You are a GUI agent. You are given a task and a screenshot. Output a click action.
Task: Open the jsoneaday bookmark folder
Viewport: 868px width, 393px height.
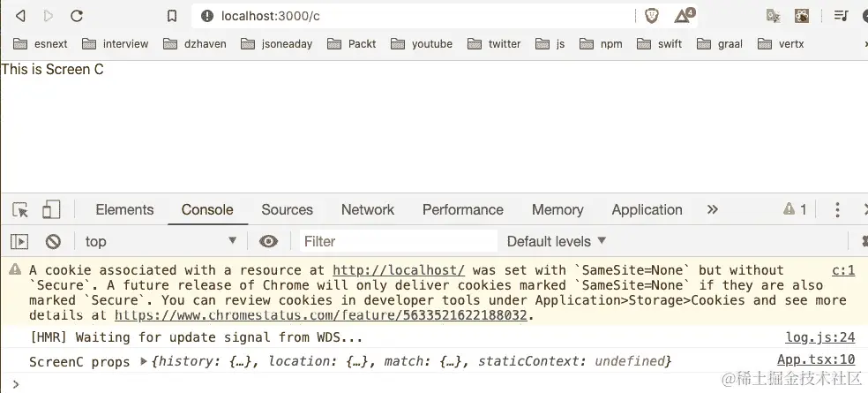point(277,44)
